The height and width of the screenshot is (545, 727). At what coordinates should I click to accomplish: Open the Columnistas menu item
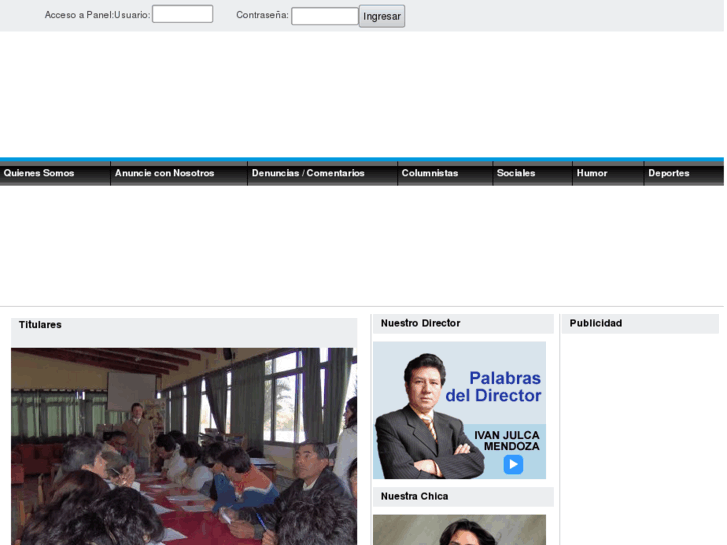430,173
